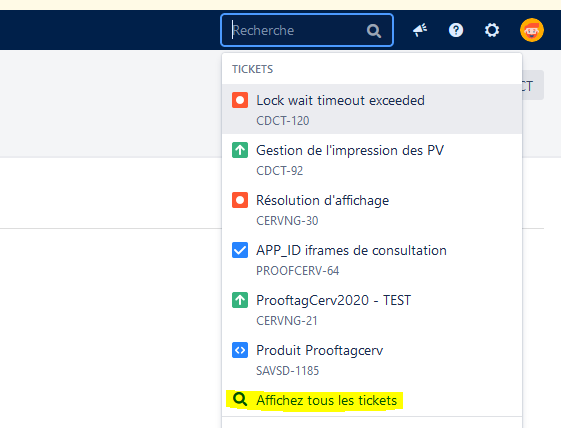Click the red bug icon for CDCT-120
Image resolution: width=561 pixels, height=428 pixels.
(x=240, y=100)
